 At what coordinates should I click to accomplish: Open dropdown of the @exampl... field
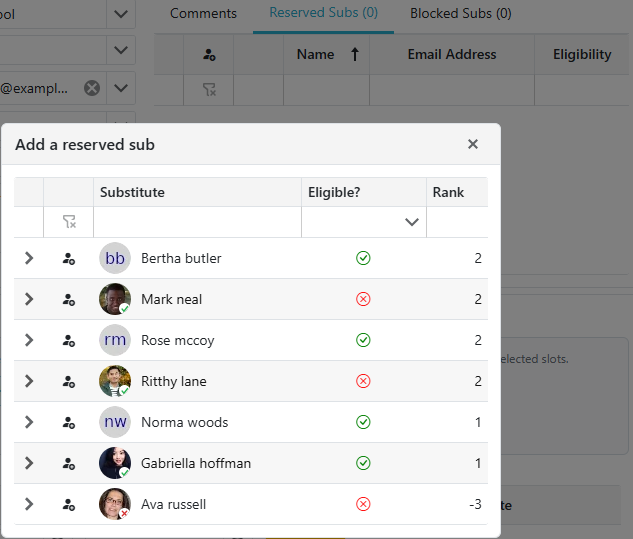(x=121, y=88)
